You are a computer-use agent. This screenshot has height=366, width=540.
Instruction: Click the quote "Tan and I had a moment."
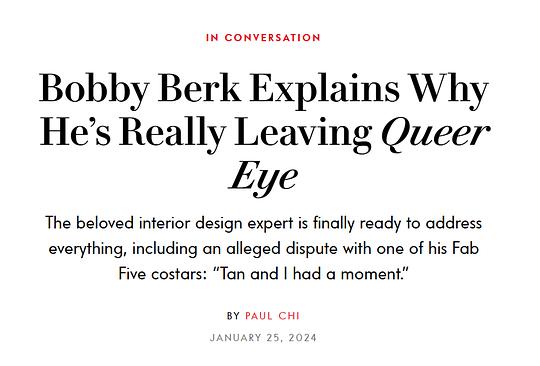click(x=311, y=274)
